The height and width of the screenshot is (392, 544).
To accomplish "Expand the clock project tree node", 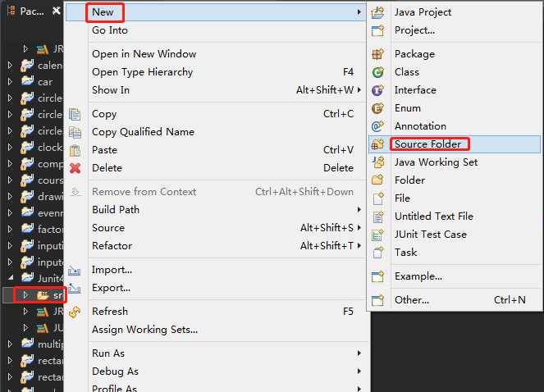I will tap(10, 147).
